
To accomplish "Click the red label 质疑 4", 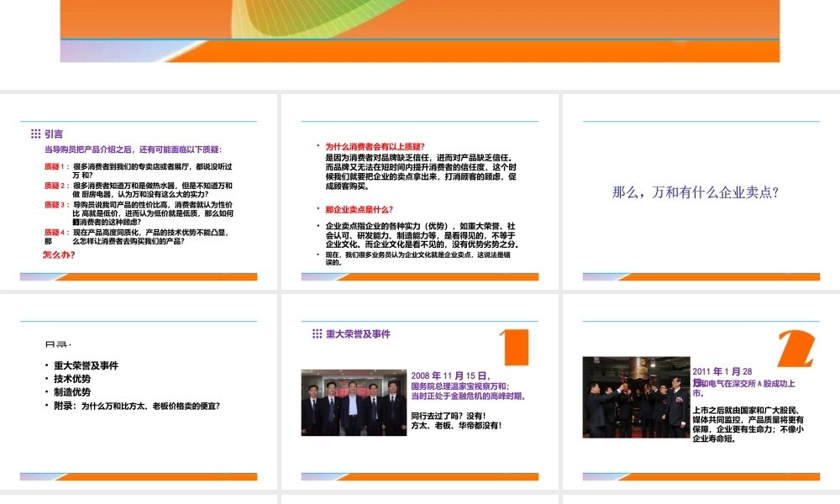I will pyautogui.click(x=56, y=233).
